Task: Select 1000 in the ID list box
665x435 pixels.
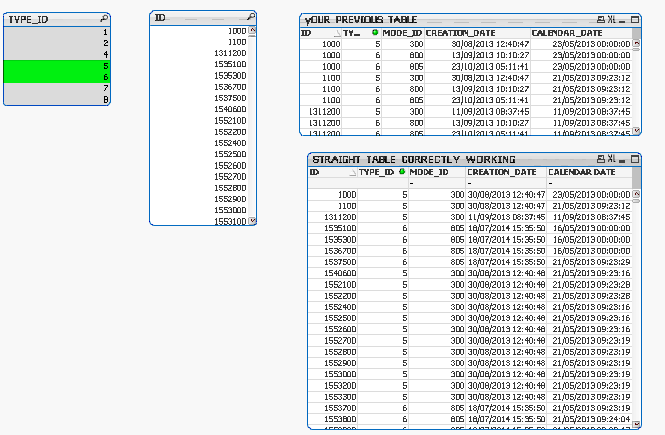Action: [199, 31]
